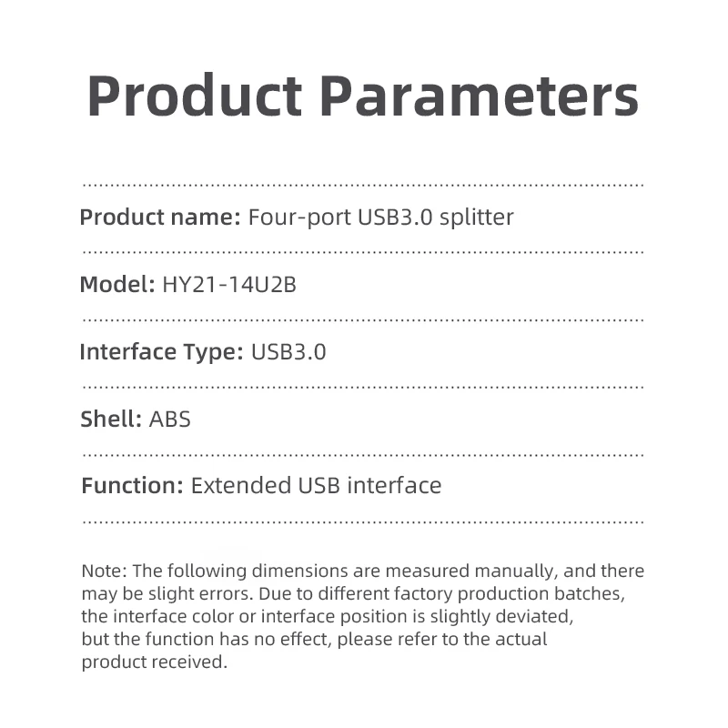The height and width of the screenshot is (728, 728).
Task: Click the word "Note:" starting the disclaimer
Action: [104, 571]
